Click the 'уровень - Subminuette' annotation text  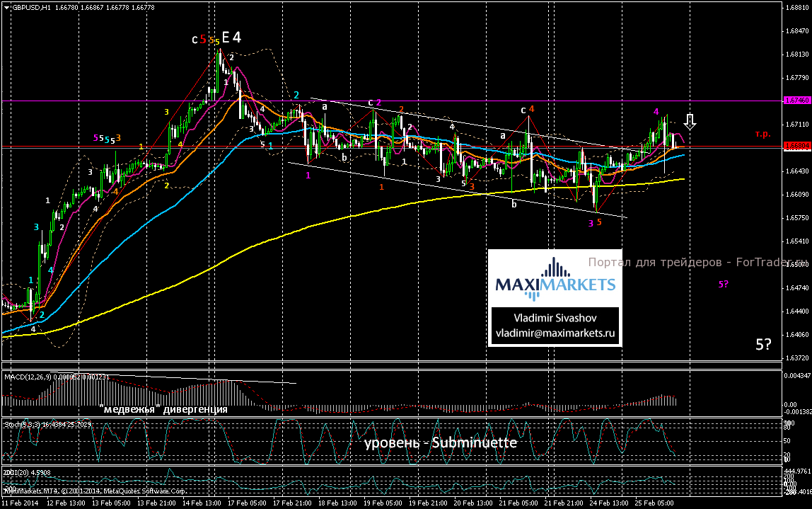(441, 444)
